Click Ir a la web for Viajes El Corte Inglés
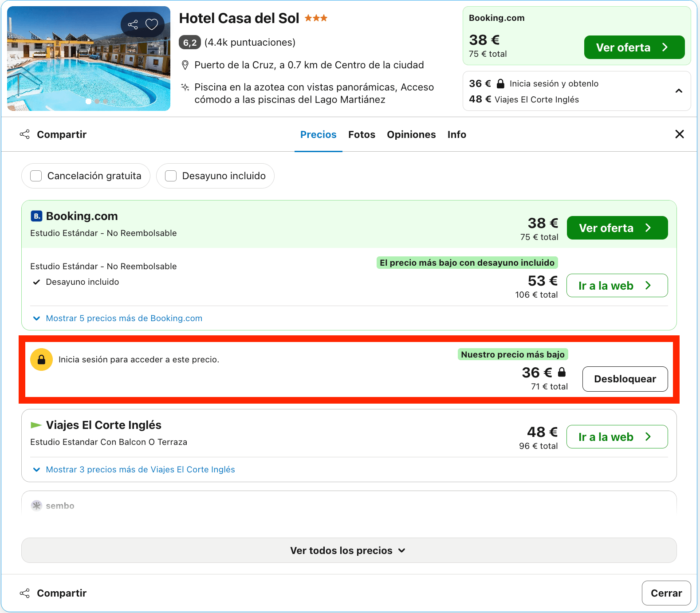This screenshot has height=613, width=700. tap(617, 437)
